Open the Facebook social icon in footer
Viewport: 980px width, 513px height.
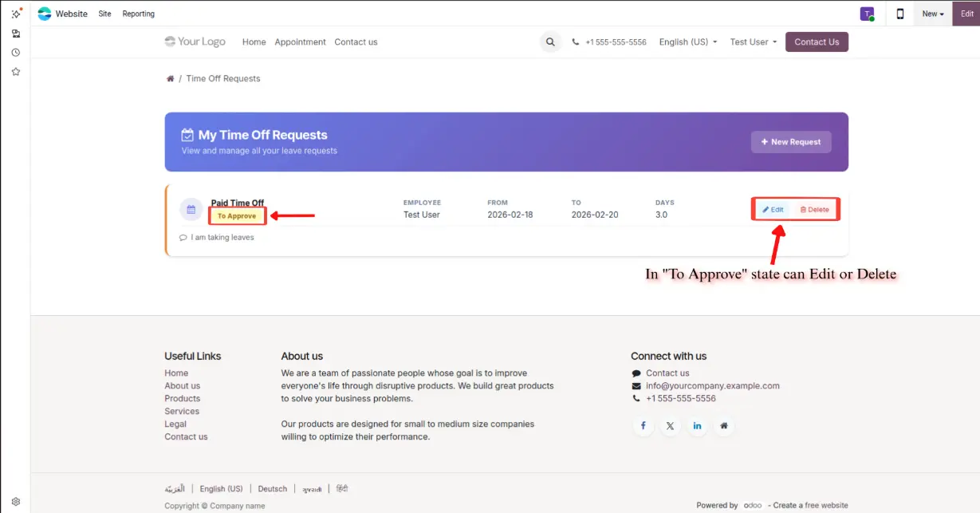pyautogui.click(x=643, y=426)
